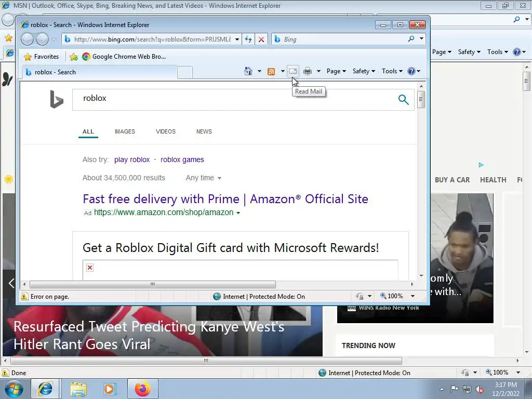Expand the feeds dropdown arrow
Viewport: 532px width, 399px height.
[x=282, y=71]
